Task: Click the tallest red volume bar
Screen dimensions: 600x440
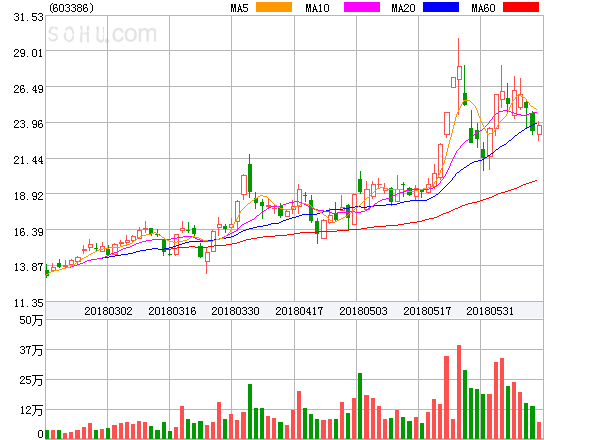Action: [459, 392]
